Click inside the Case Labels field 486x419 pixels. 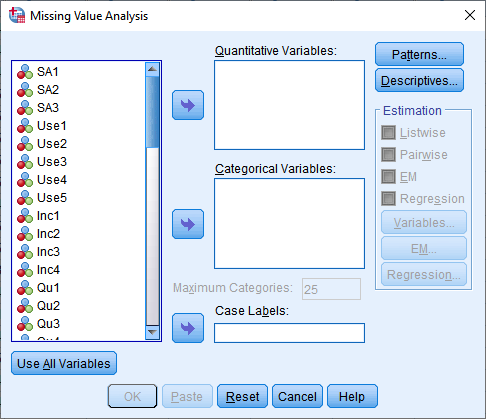click(x=289, y=333)
